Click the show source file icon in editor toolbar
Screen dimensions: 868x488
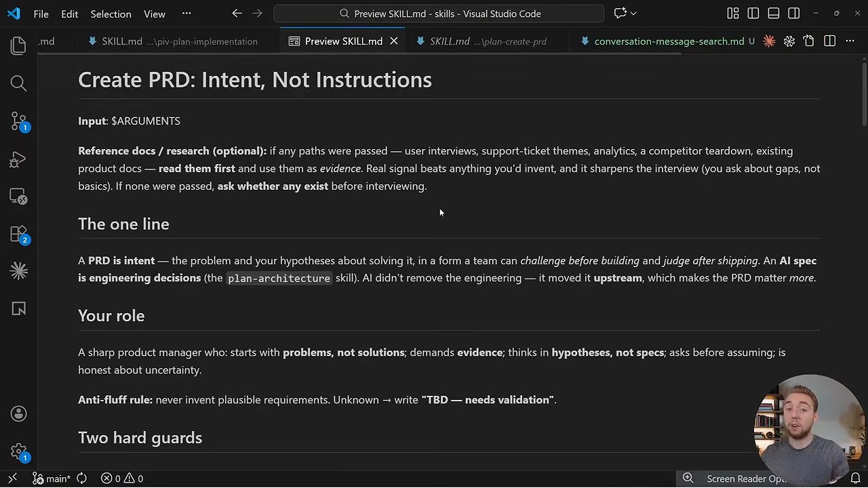[x=809, y=41]
